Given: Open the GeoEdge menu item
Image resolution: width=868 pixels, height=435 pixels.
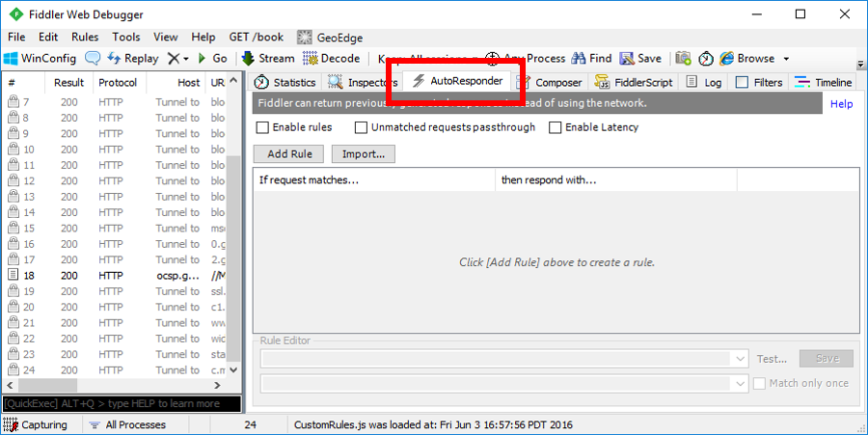Looking at the screenshot, I should [330, 37].
